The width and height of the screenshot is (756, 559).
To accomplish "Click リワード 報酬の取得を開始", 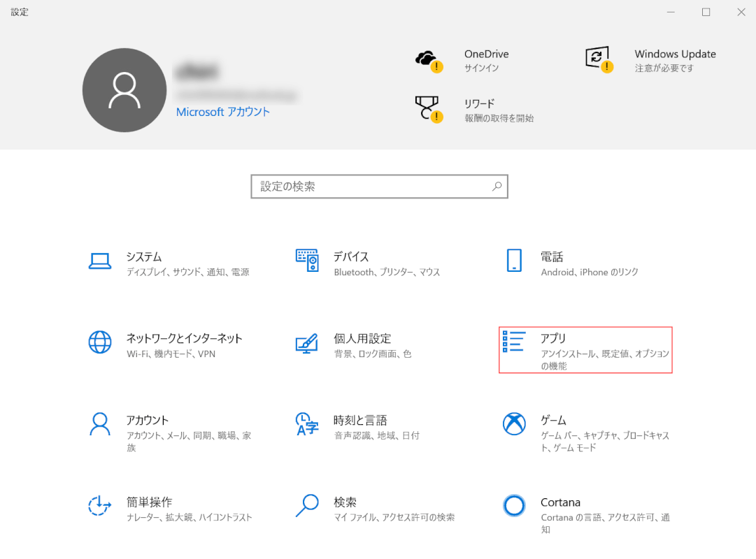I will 498,111.
